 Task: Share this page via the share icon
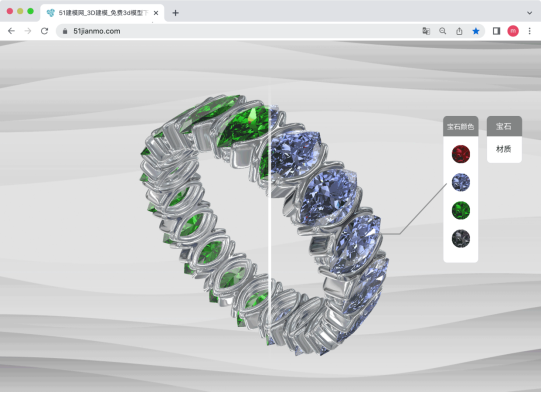tap(459, 31)
